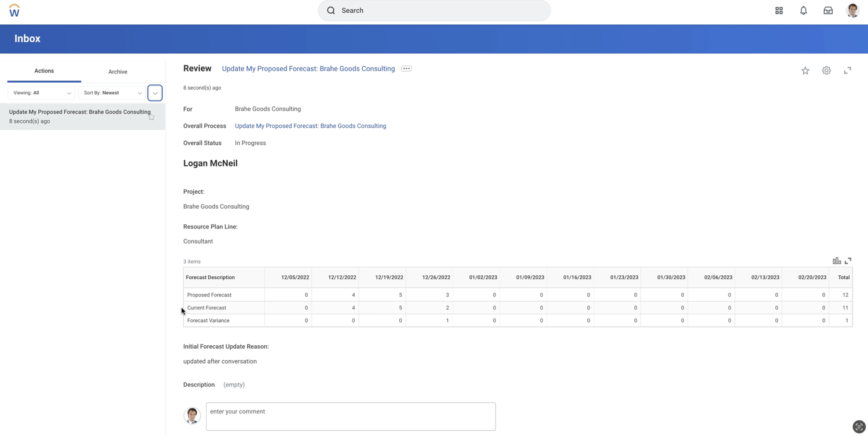
Task: Open the My Tasks inbox icon
Action: (x=827, y=10)
